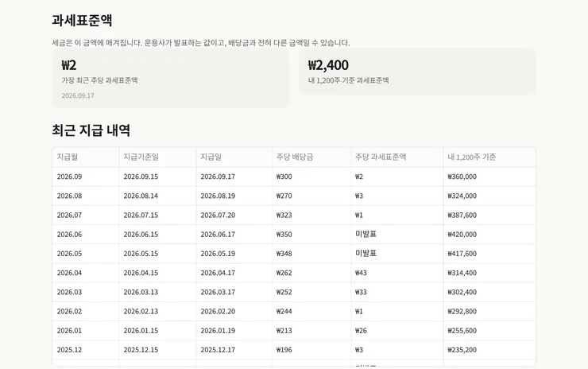Select the ₩2,400 amount in the summary card
This screenshot has height=369, width=588.
328,65
